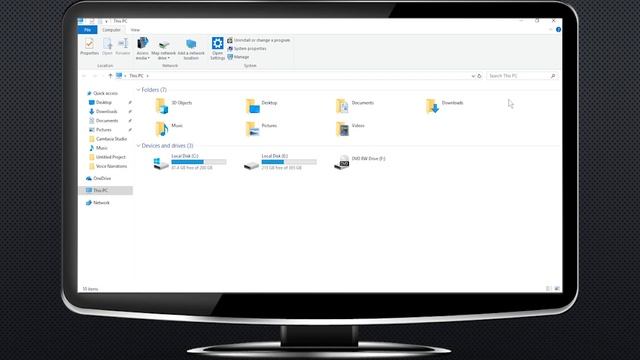Collapse the Folders (7) group
The image size is (640, 360).
point(138,90)
